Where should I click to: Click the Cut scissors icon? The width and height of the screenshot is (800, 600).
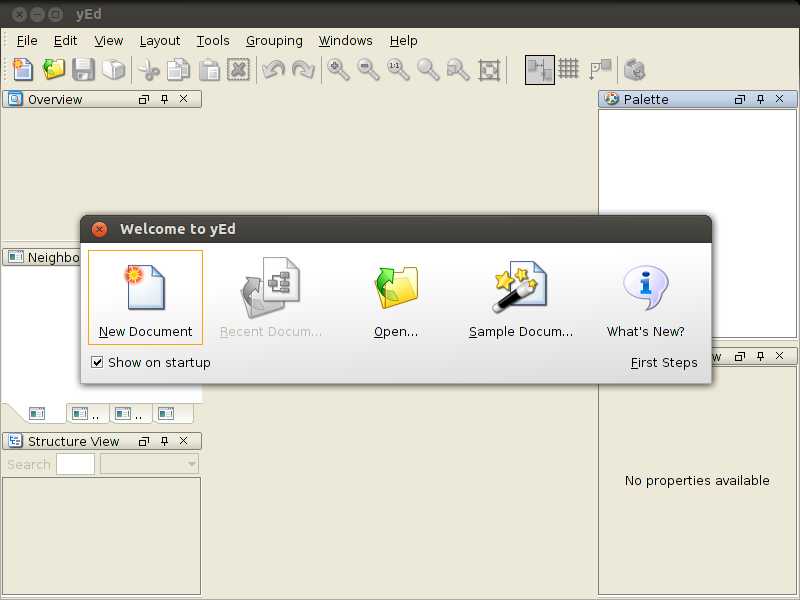click(149, 69)
